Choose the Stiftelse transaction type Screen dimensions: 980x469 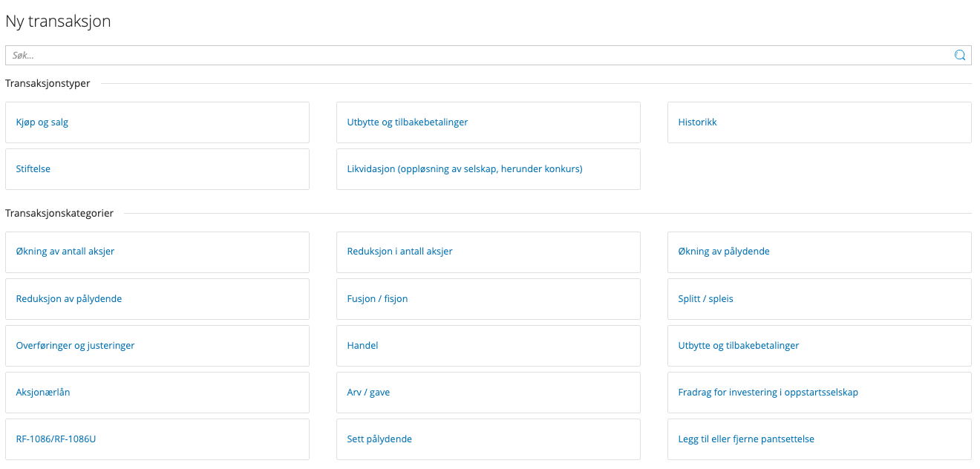click(x=157, y=169)
